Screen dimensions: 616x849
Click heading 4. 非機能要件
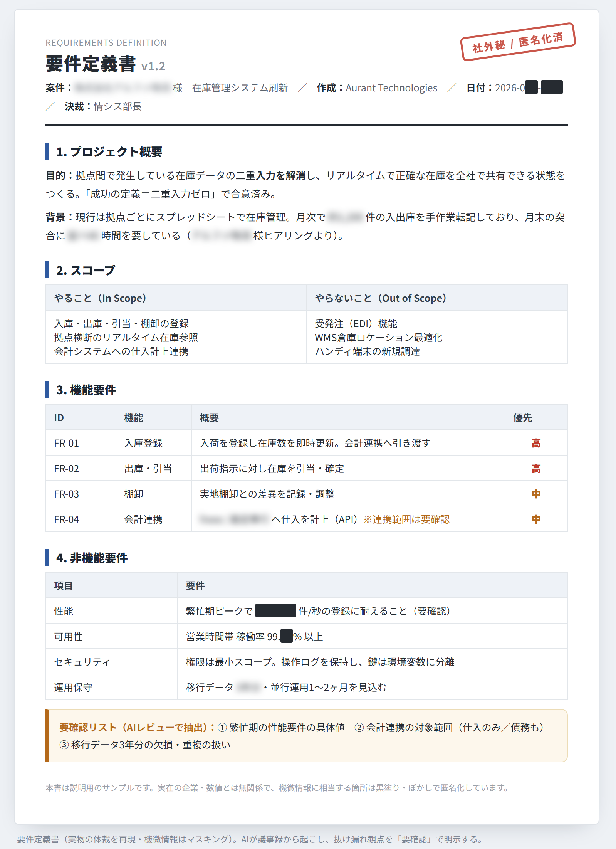tap(92, 558)
